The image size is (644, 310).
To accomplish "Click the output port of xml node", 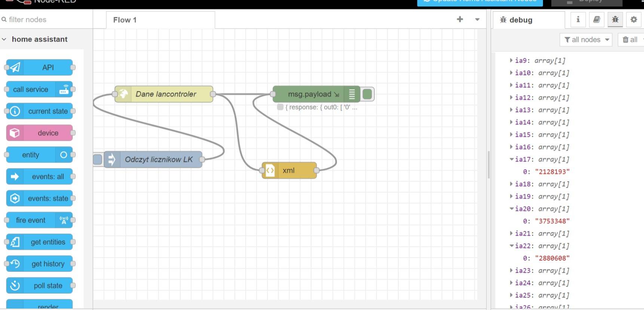I will click(x=317, y=170).
